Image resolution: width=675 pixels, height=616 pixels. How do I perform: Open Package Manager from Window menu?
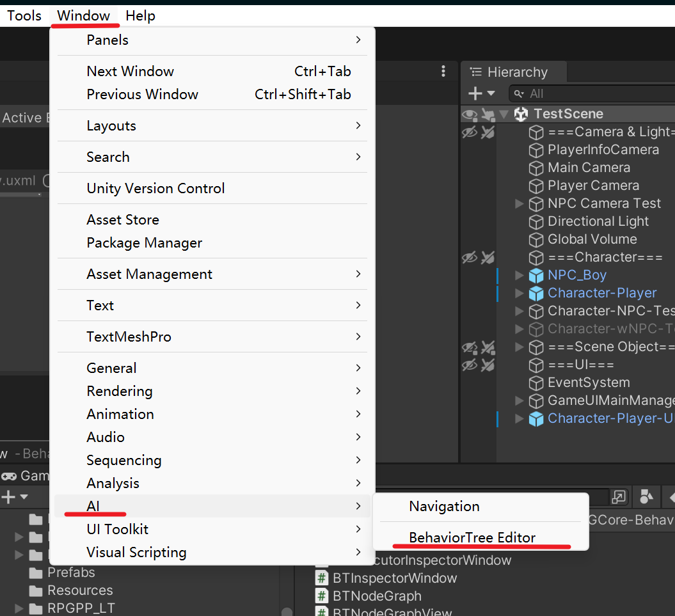pos(144,243)
